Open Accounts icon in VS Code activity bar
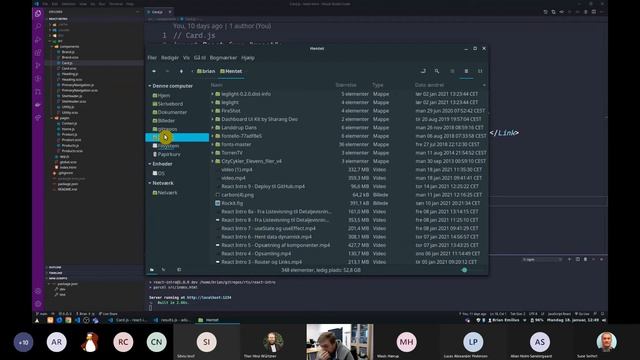The width and height of the screenshot is (640, 360). (x=38, y=291)
